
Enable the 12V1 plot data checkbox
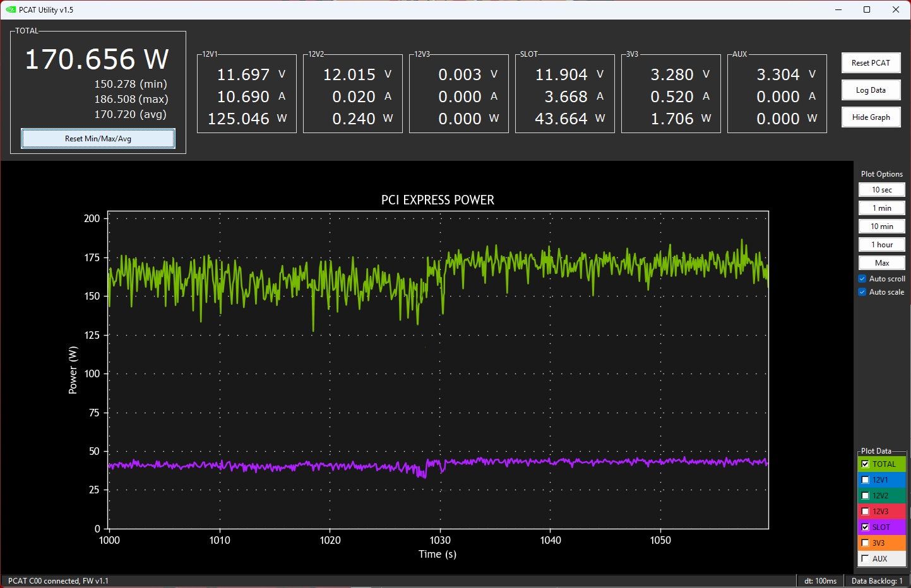click(x=865, y=479)
